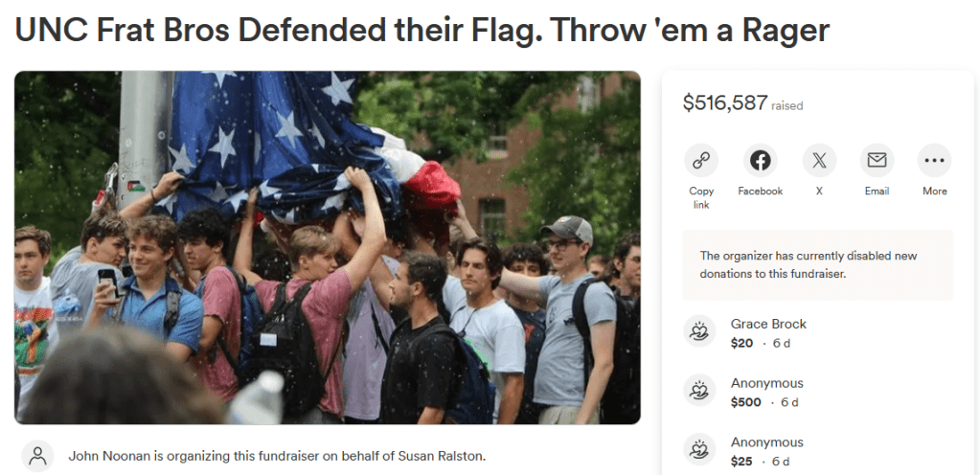Open the fundraiser flag photo

click(327, 247)
